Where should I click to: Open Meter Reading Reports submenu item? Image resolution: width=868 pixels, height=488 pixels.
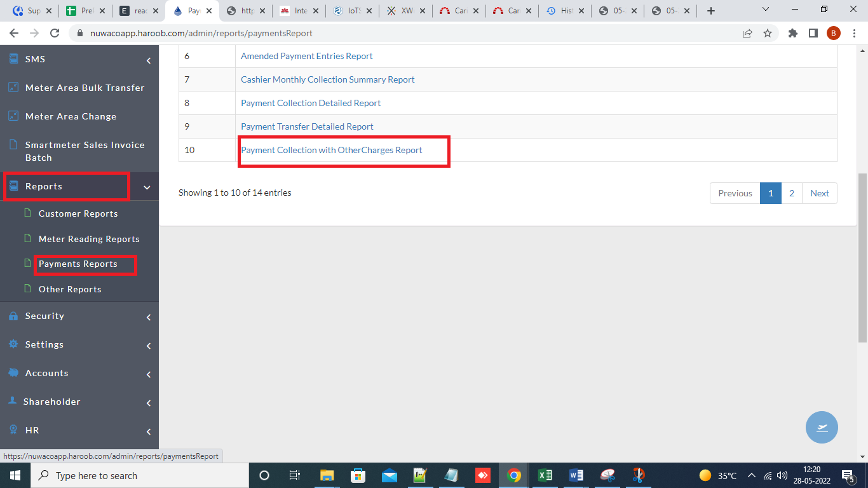click(89, 239)
